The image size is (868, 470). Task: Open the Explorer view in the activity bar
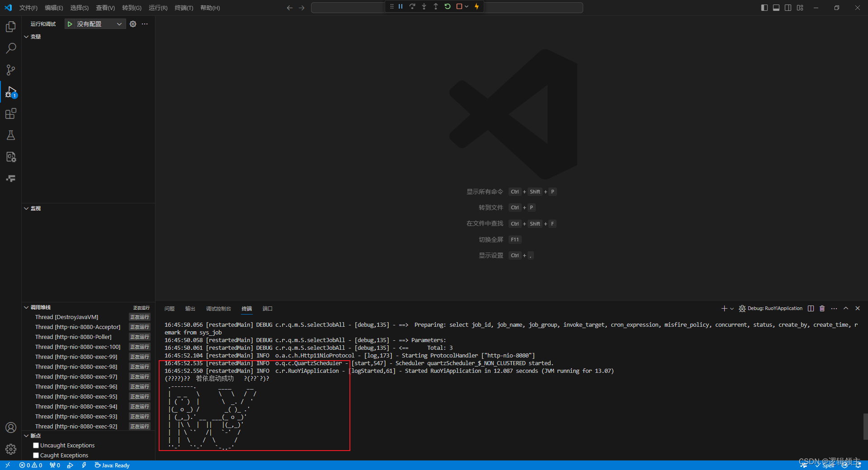[x=11, y=27]
